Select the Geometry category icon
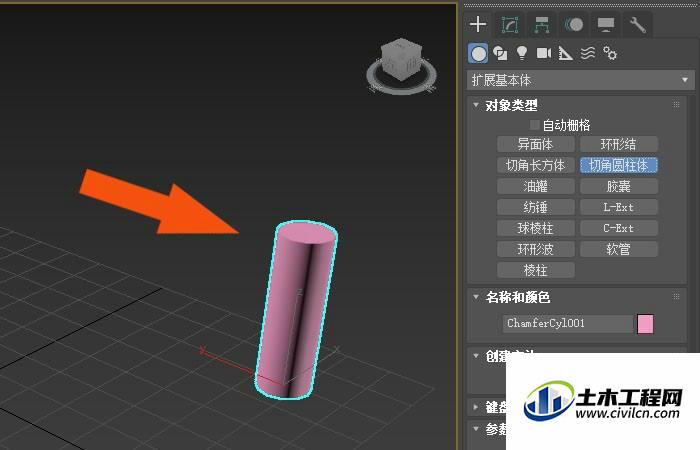Screen dimensions: 700x450 tap(478, 54)
